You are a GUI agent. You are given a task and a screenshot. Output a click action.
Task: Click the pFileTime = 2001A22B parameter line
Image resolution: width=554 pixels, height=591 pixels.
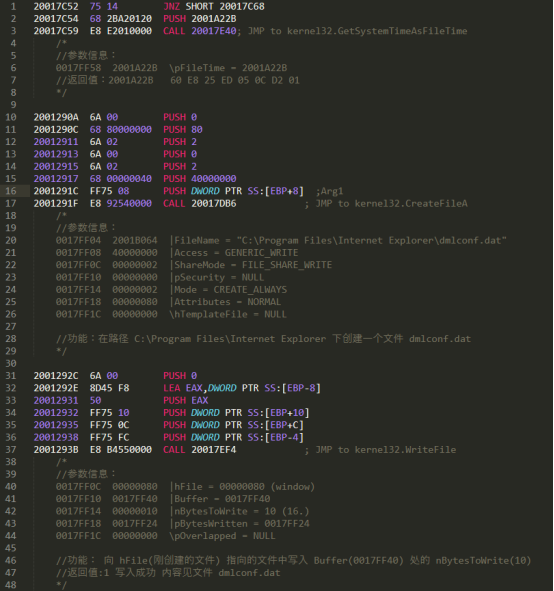tap(228, 68)
